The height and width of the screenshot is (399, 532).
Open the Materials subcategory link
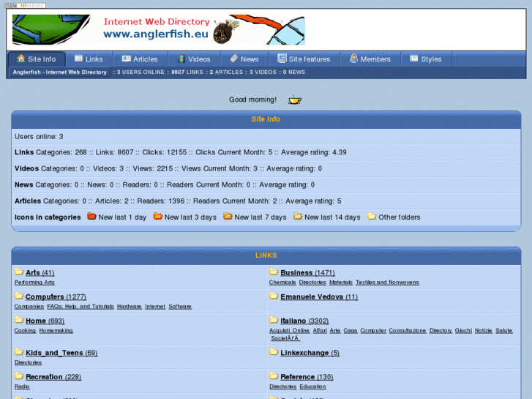click(341, 282)
